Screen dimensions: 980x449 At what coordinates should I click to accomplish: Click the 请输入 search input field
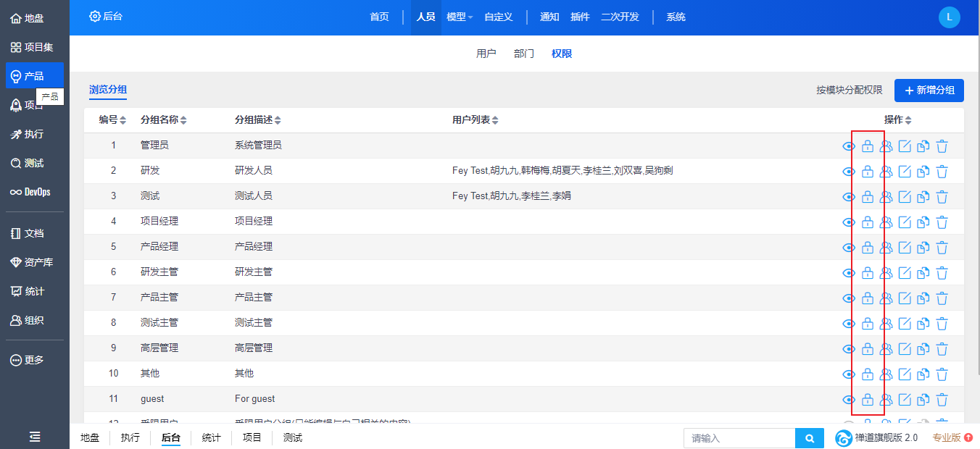click(x=739, y=438)
